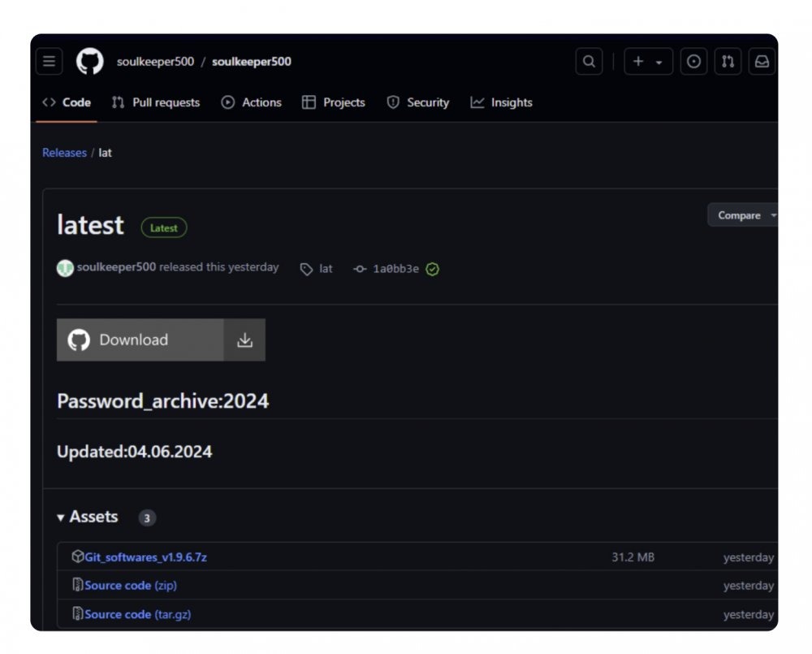812x654 pixels.
Task: Click the 31.2 MB file size
Action: coord(633,557)
